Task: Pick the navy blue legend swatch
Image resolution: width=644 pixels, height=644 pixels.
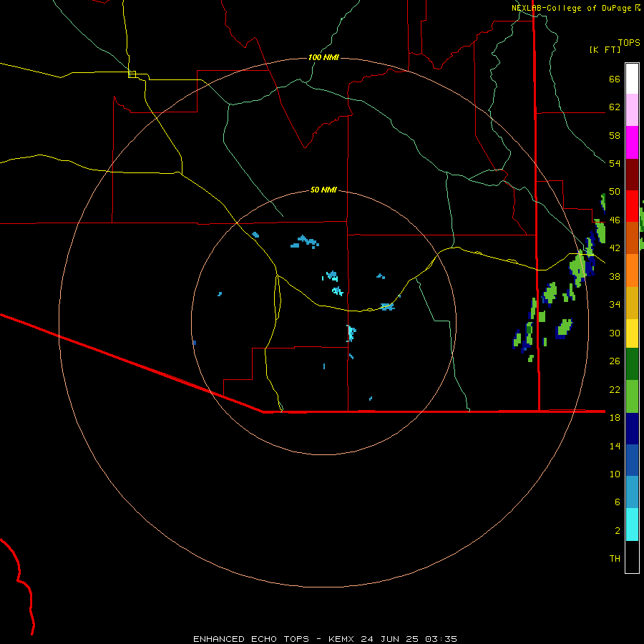Action: click(632, 429)
